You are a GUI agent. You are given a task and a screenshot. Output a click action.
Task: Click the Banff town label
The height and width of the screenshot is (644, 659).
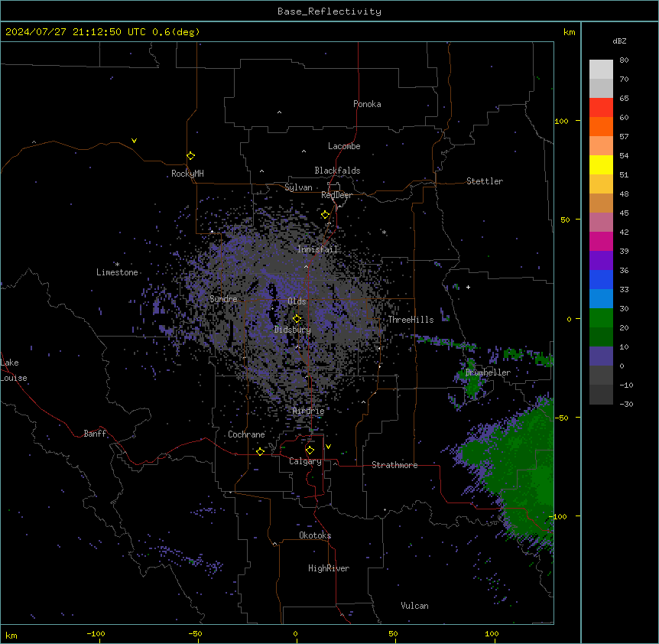pos(95,434)
